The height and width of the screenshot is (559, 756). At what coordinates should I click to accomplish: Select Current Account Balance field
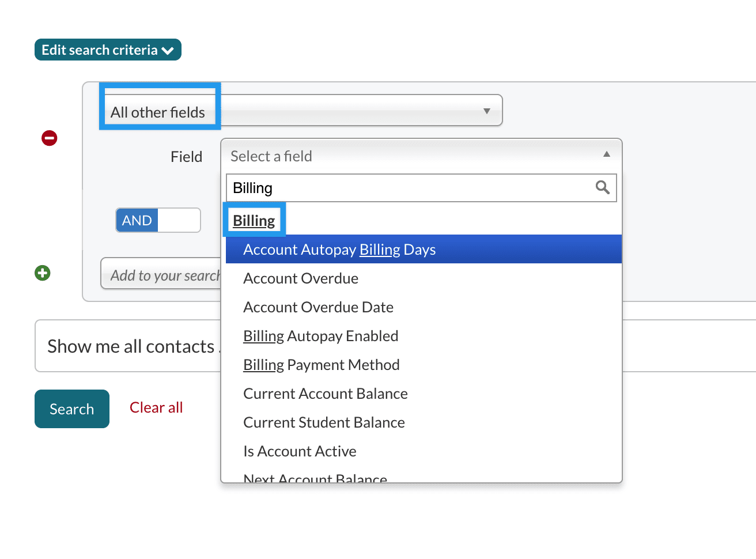tap(325, 394)
